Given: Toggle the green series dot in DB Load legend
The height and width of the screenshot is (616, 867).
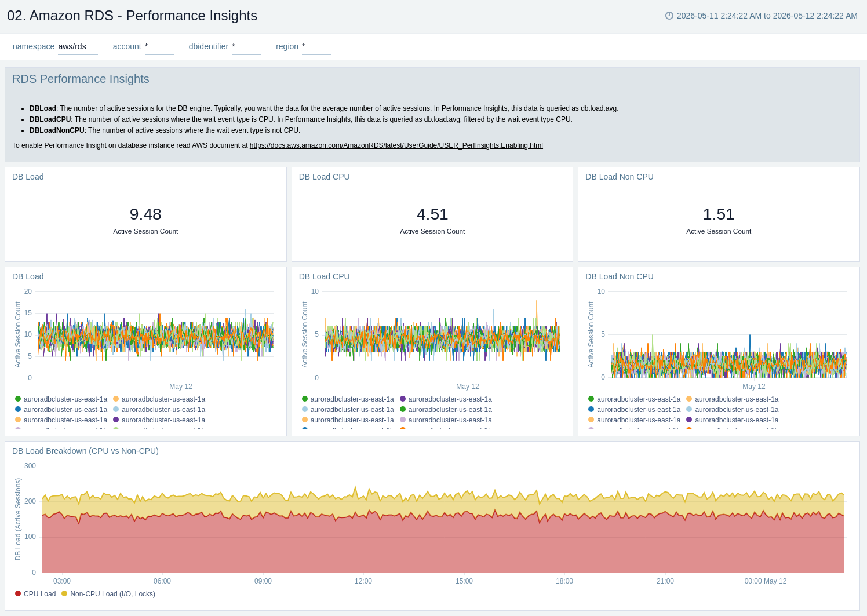Looking at the screenshot, I should click(x=18, y=399).
